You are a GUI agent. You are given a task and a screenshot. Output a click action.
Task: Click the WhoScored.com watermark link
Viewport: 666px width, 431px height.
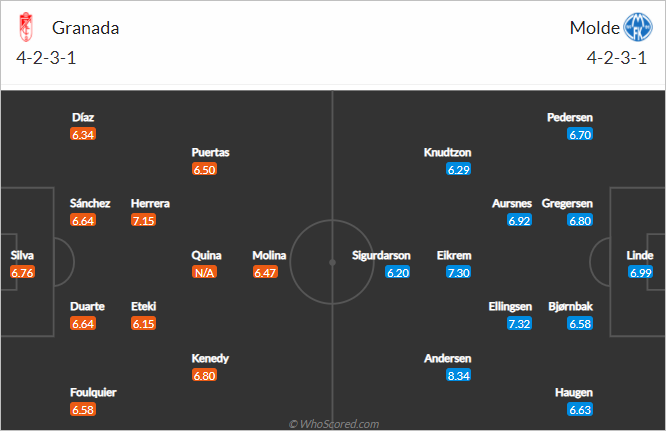334,424
